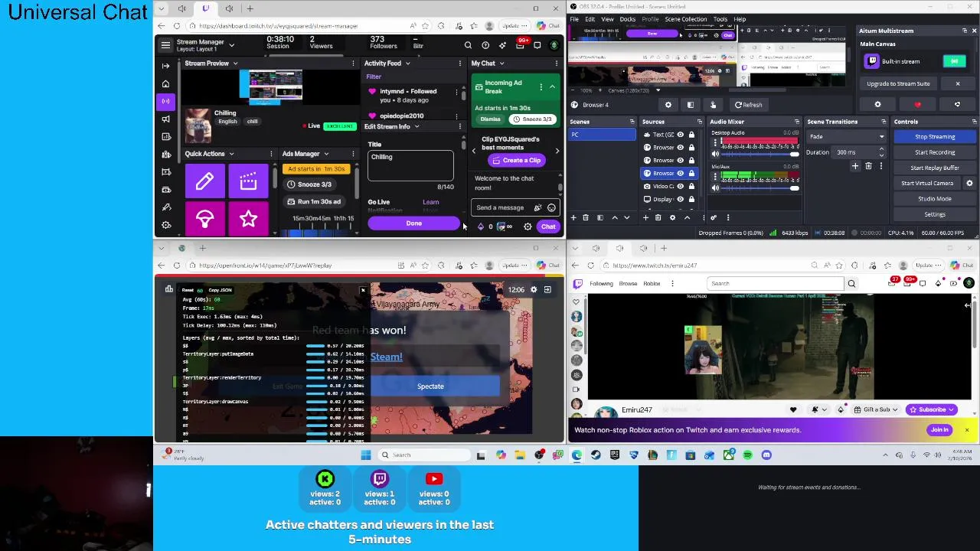This screenshot has width=980, height=551.
Task: Add a new scene in OBS Scenes dock
Action: (x=573, y=217)
